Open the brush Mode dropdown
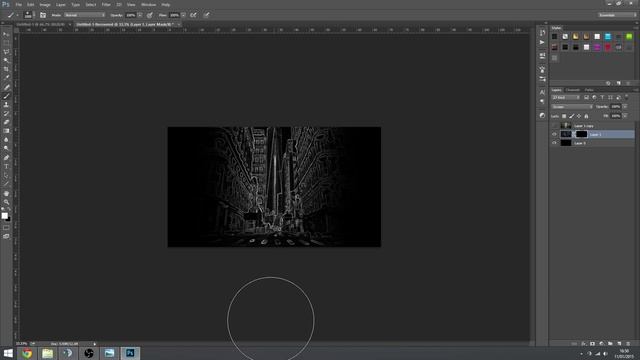Image resolution: width=640 pixels, height=360 pixels. click(84, 15)
